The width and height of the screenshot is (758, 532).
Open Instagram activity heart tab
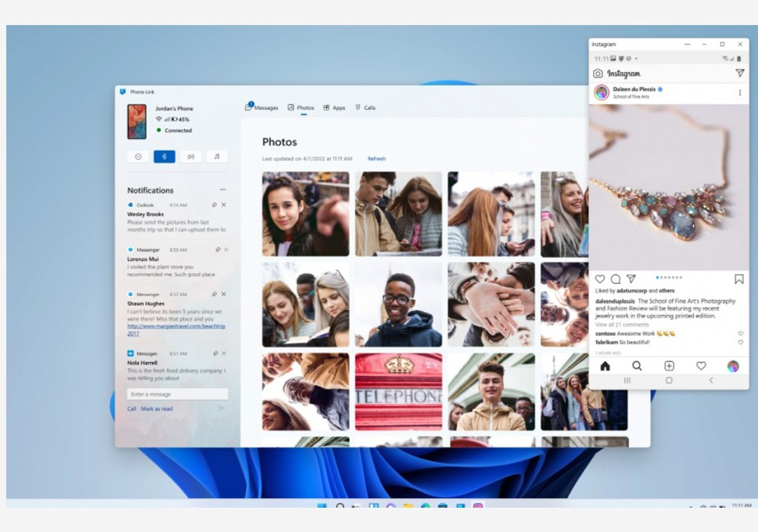coord(701,365)
